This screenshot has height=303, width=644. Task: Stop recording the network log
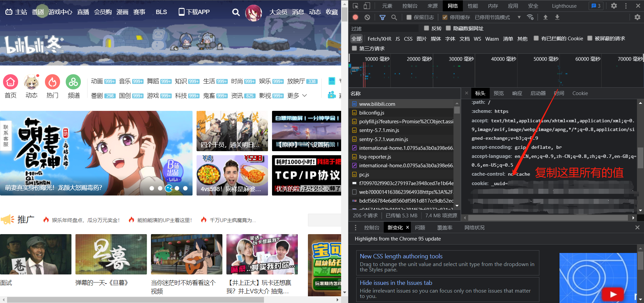point(355,17)
